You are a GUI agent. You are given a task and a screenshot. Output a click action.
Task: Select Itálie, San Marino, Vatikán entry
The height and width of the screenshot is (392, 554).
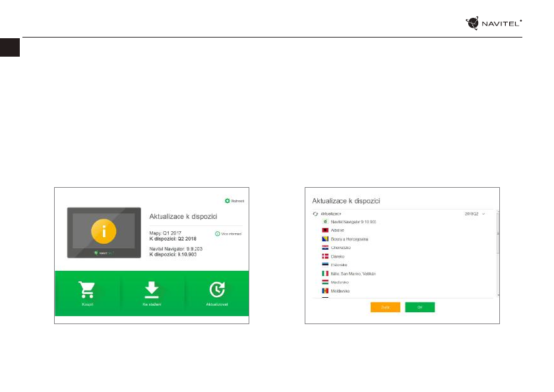pos(349,273)
